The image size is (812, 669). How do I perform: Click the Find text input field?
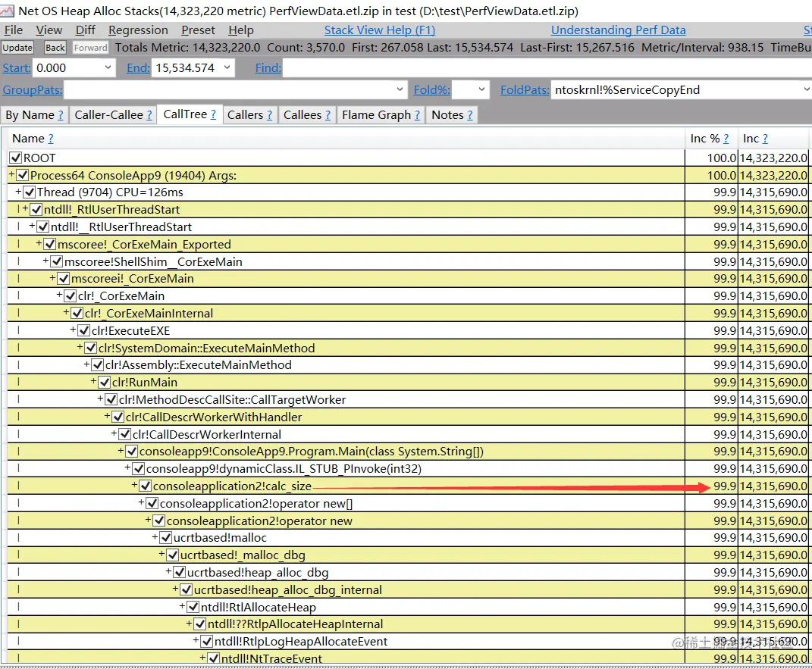(x=547, y=67)
